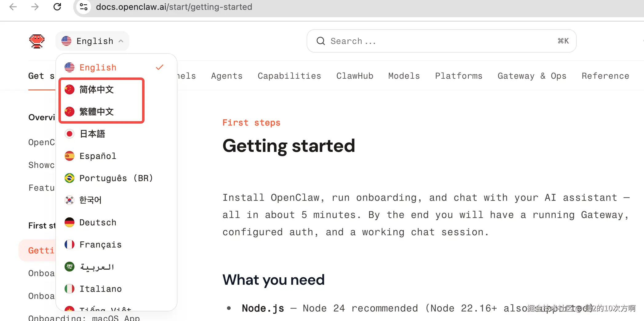Screen dimensions: 644x321
Task: Choose Português (BR) from the language list
Action: [x=116, y=178]
